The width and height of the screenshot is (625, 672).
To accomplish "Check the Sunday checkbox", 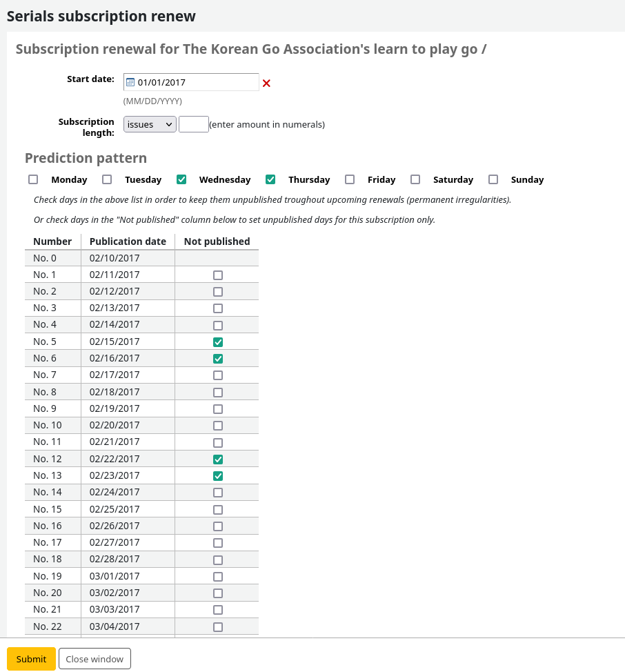I will (x=493, y=179).
